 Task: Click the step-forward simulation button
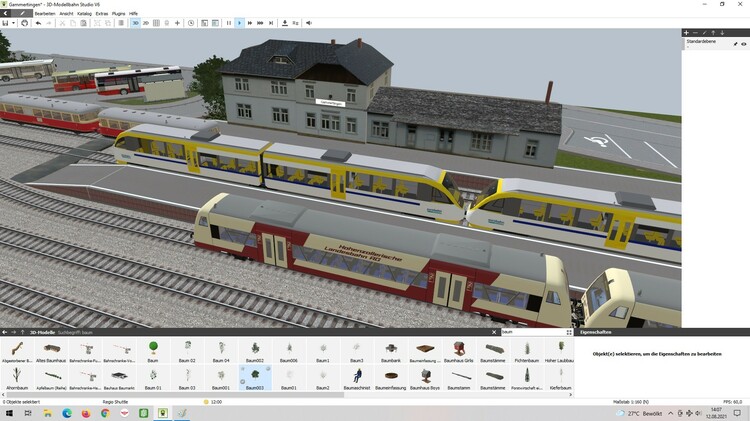pyautogui.click(x=271, y=23)
